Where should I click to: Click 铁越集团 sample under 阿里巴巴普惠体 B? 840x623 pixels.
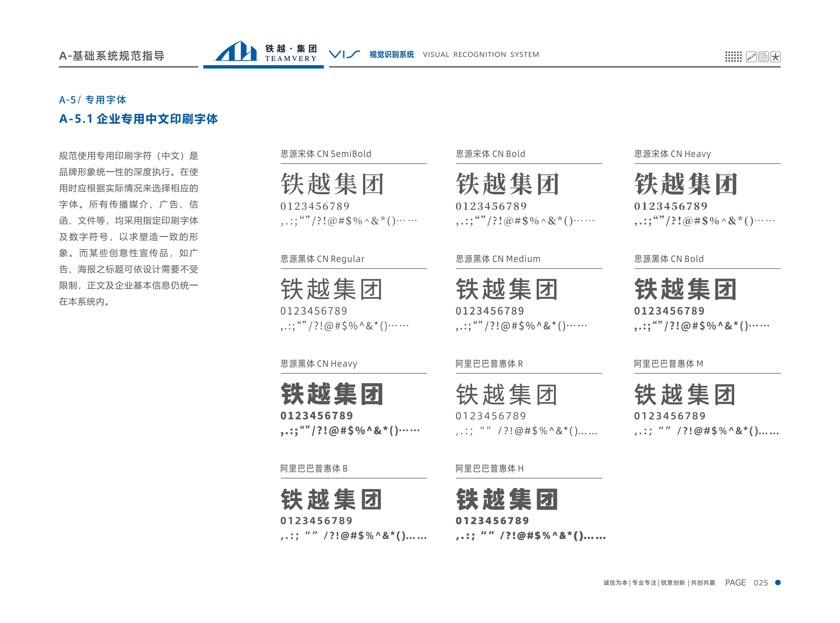pyautogui.click(x=331, y=499)
